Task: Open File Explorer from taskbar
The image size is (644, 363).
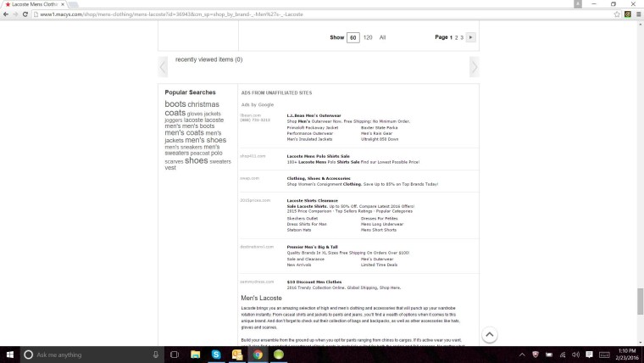Action: [196, 355]
